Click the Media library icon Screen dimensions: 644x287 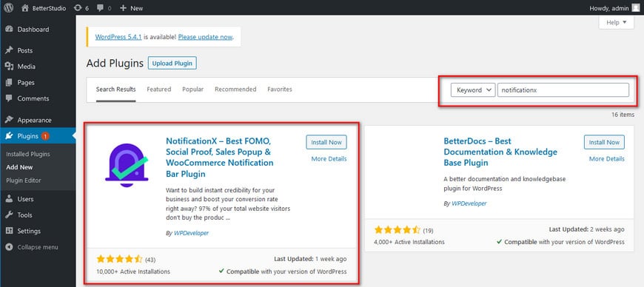9,67
